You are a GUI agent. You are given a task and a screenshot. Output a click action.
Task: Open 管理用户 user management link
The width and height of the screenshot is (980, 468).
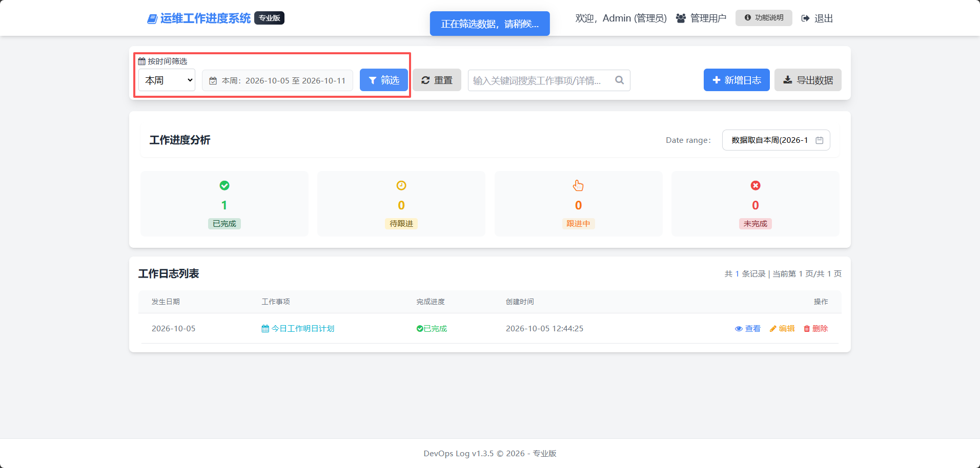coord(701,18)
